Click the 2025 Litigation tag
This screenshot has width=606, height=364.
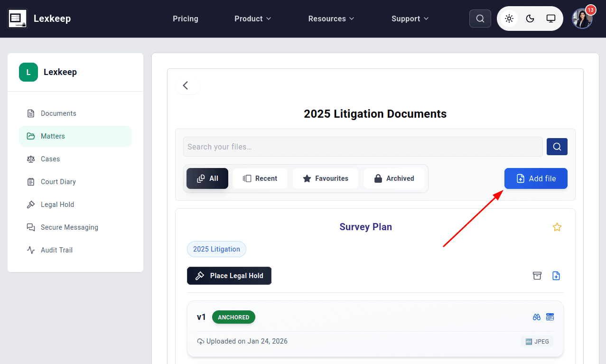tap(216, 249)
